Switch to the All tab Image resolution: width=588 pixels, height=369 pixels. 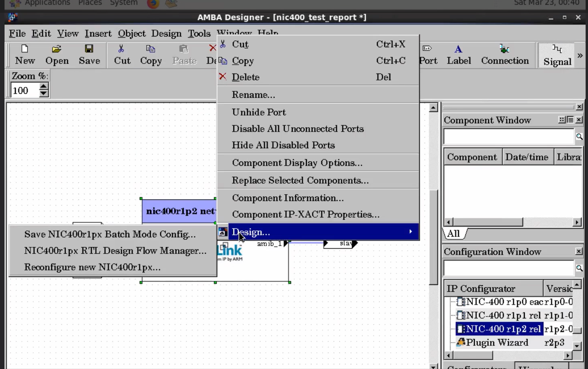pos(454,234)
